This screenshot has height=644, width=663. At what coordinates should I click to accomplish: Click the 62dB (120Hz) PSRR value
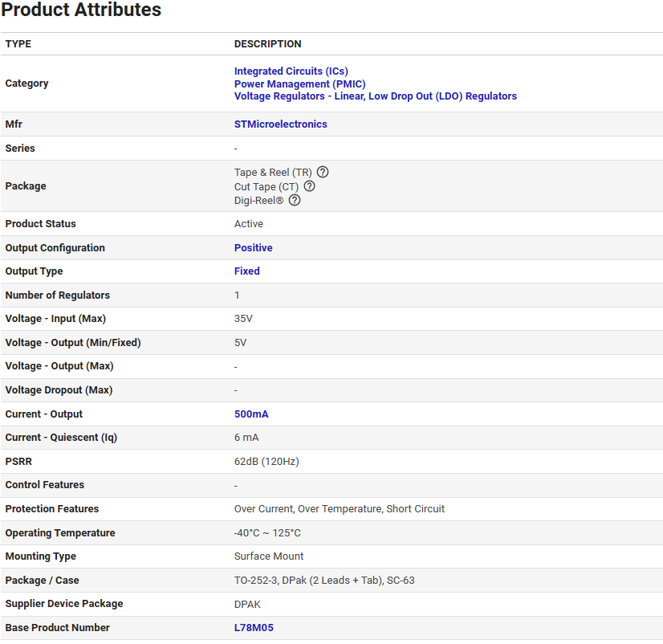click(266, 462)
